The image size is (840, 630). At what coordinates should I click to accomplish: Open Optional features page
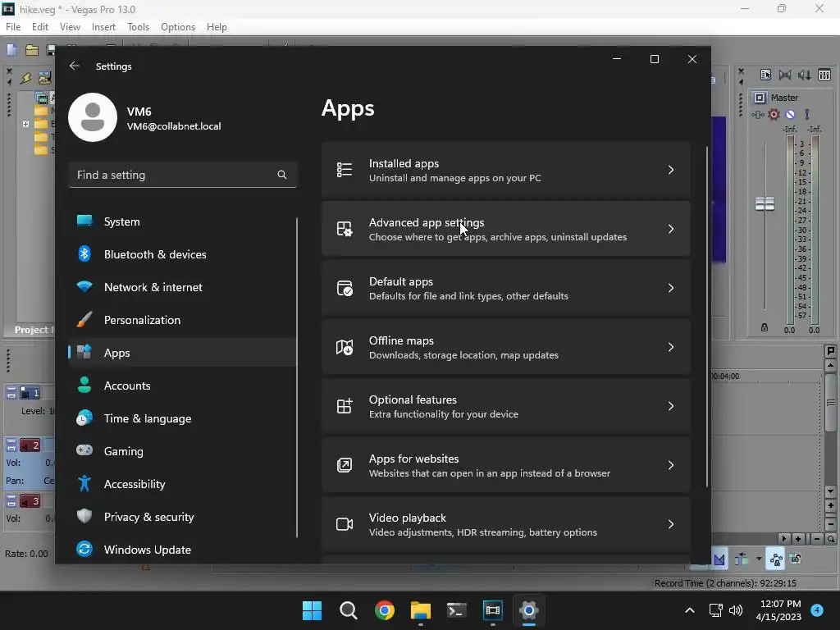point(505,406)
